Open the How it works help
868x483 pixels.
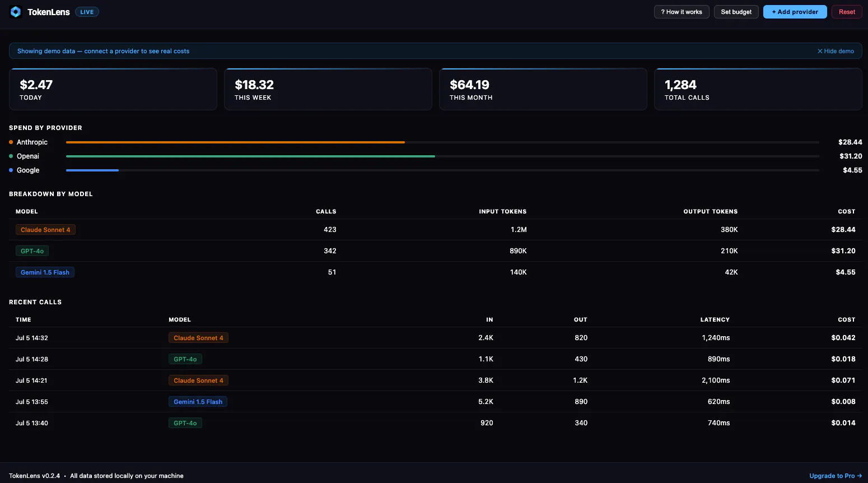pyautogui.click(x=682, y=12)
